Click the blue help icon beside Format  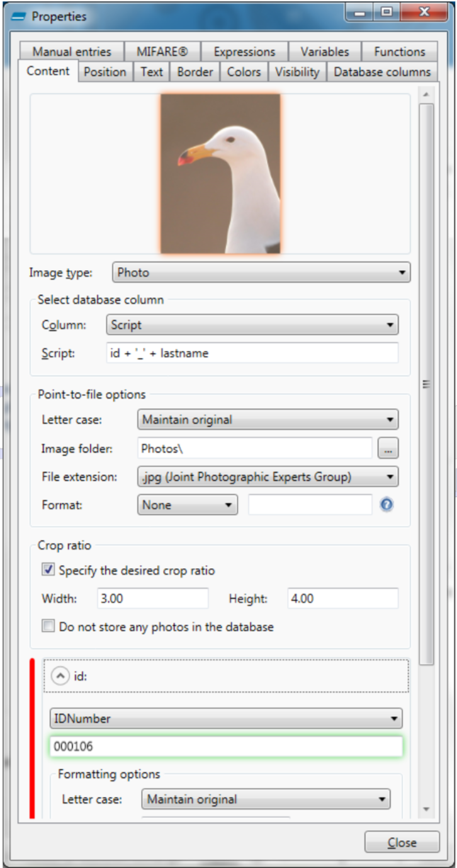point(386,505)
